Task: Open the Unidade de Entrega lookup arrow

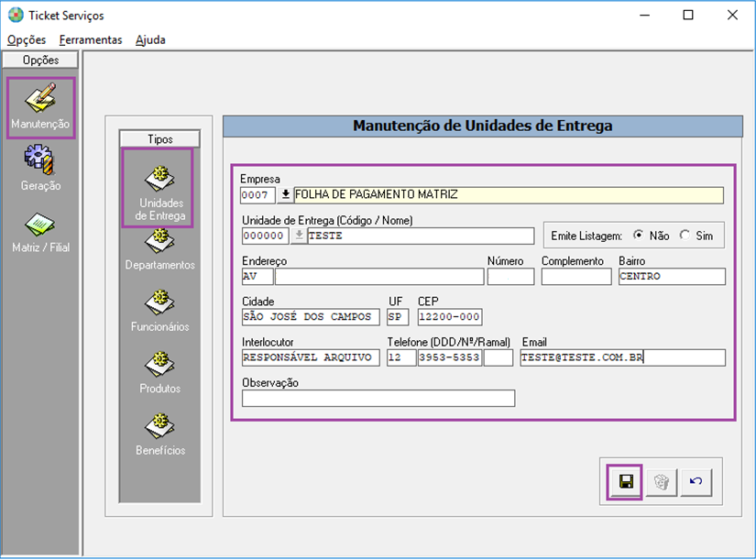Action: pyautogui.click(x=299, y=236)
